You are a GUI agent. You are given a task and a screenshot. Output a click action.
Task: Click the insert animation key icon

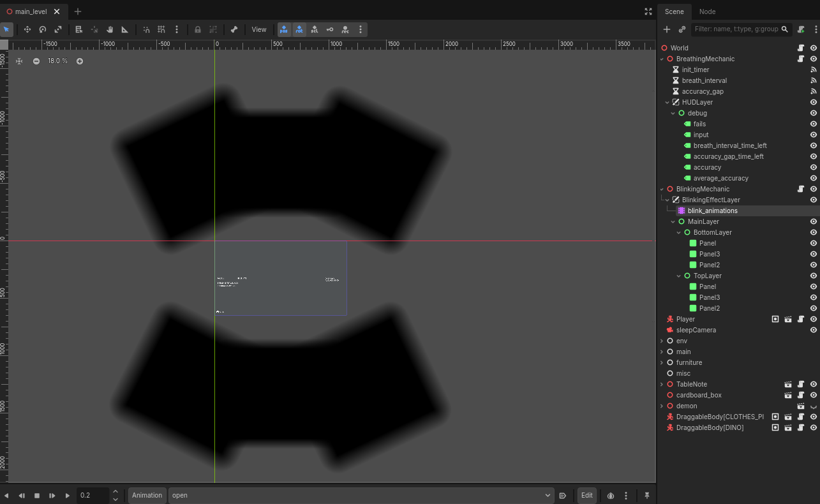click(x=330, y=29)
